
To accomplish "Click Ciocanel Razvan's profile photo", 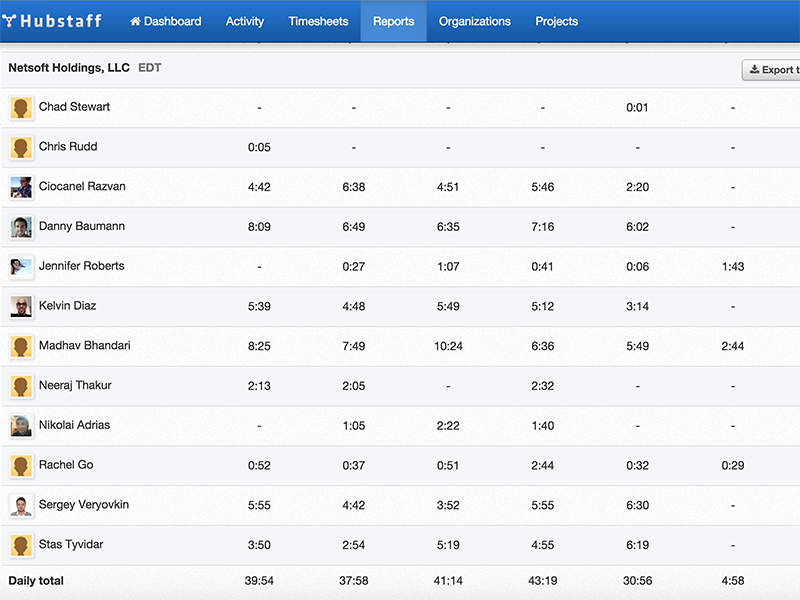I will coord(21,187).
